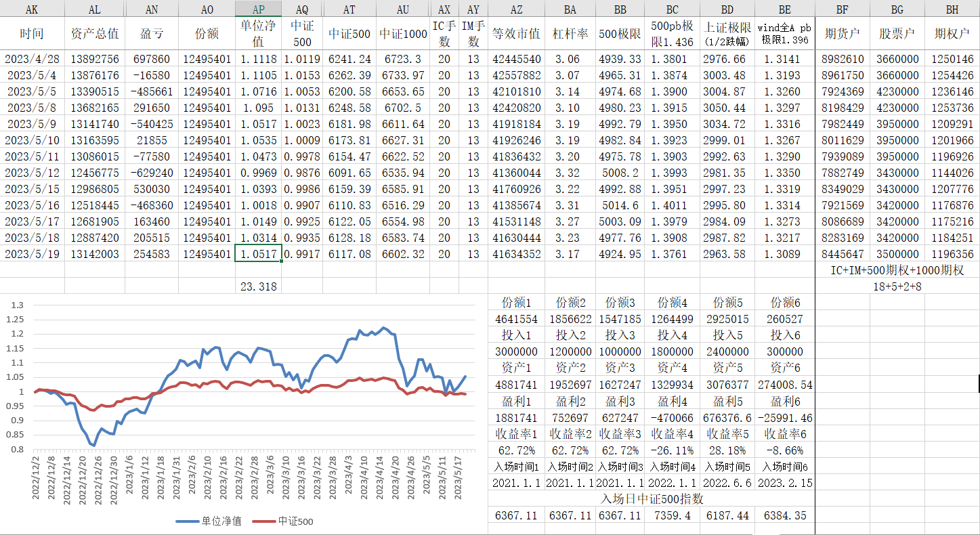Image resolution: width=980 pixels, height=535 pixels.
Task: Select the 等效市值 header cell
Action: coord(516,34)
